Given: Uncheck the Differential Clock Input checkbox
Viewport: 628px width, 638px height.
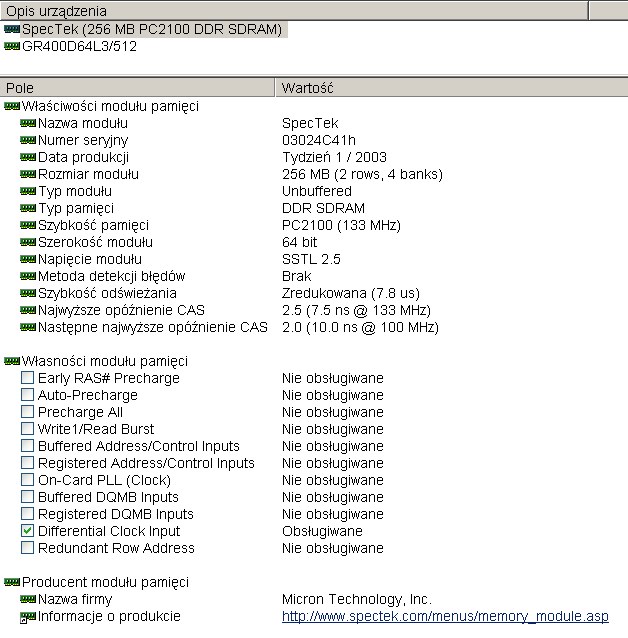Looking at the screenshot, I should [x=27, y=531].
